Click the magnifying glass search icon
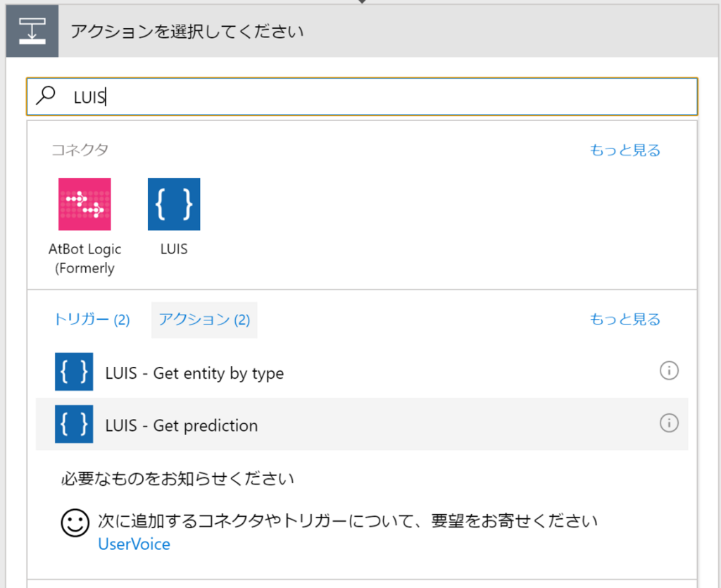The height and width of the screenshot is (588, 721). pos(46,96)
